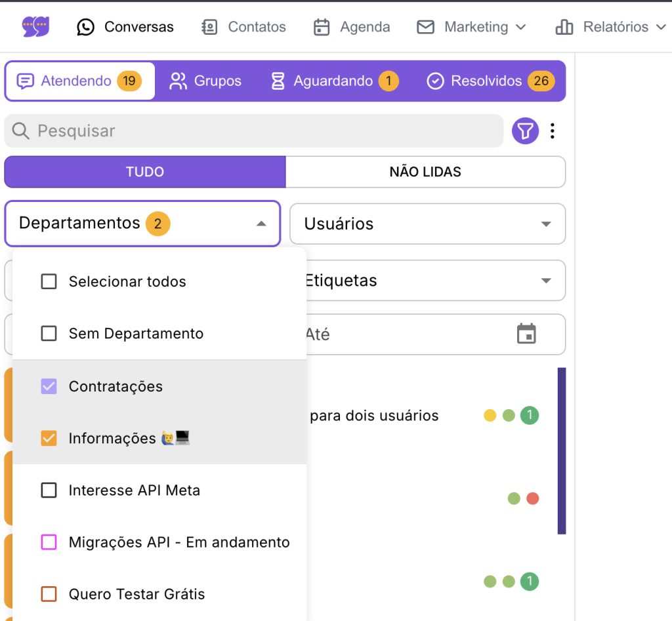Click the Pesquisar search field

(262, 131)
